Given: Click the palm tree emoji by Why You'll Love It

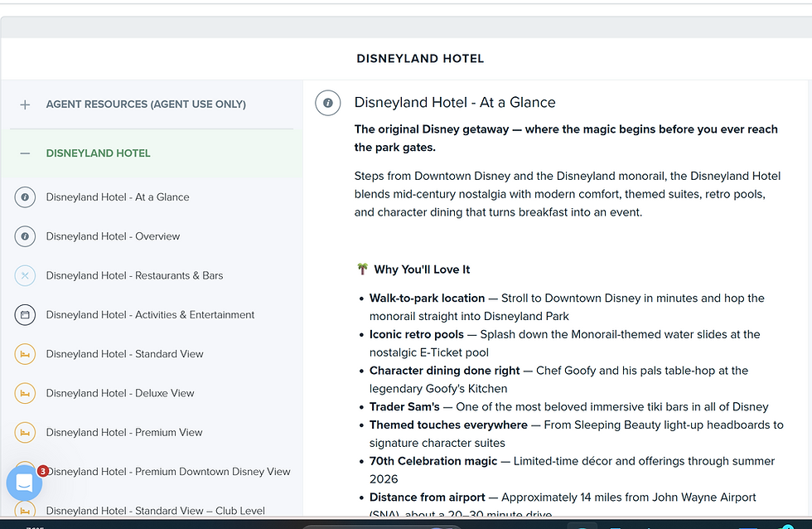Looking at the screenshot, I should (363, 269).
